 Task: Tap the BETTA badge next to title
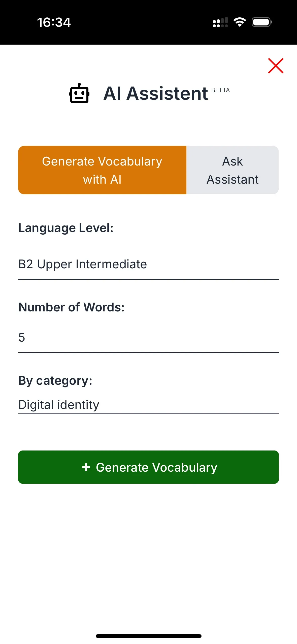[x=220, y=90]
